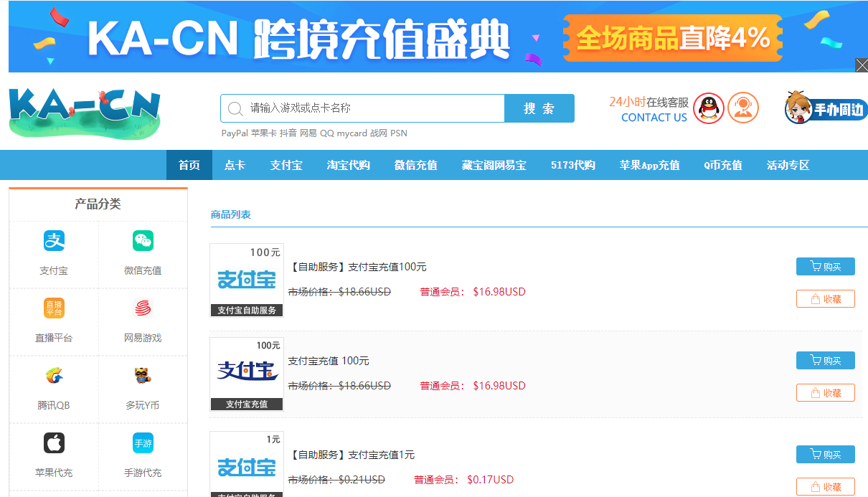Click 战网 search suggestion
The image size is (868, 497).
tap(378, 133)
